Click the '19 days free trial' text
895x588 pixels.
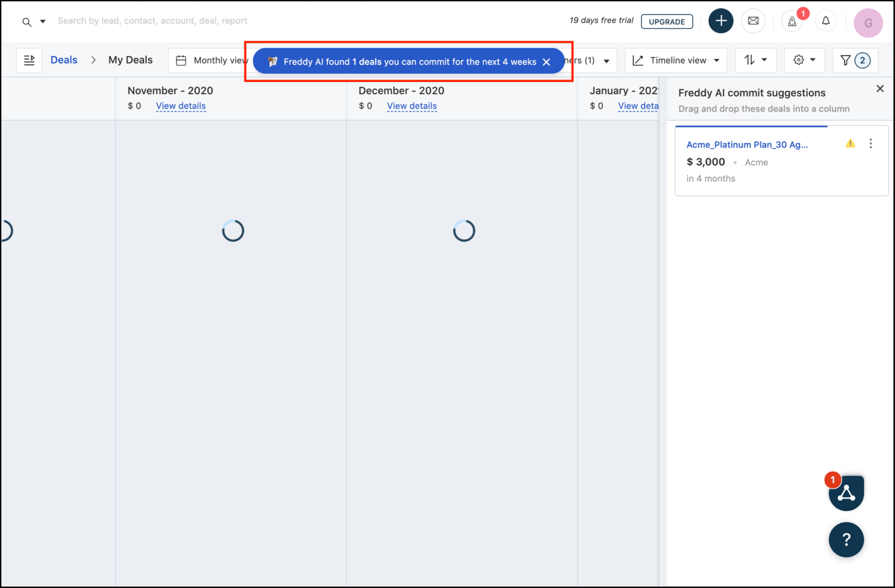click(x=601, y=20)
